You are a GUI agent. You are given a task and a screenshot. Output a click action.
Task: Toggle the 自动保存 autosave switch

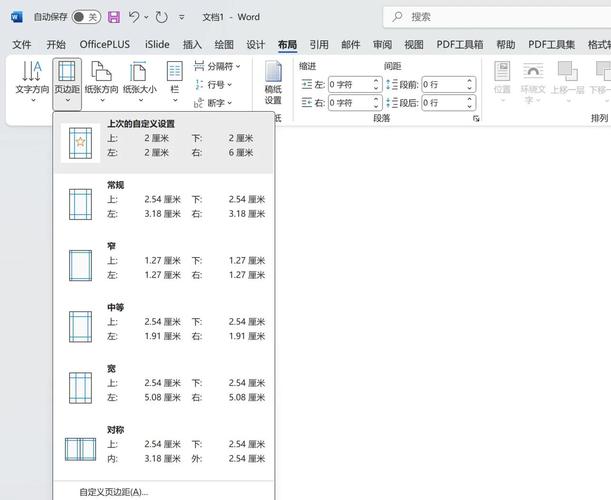[86, 17]
